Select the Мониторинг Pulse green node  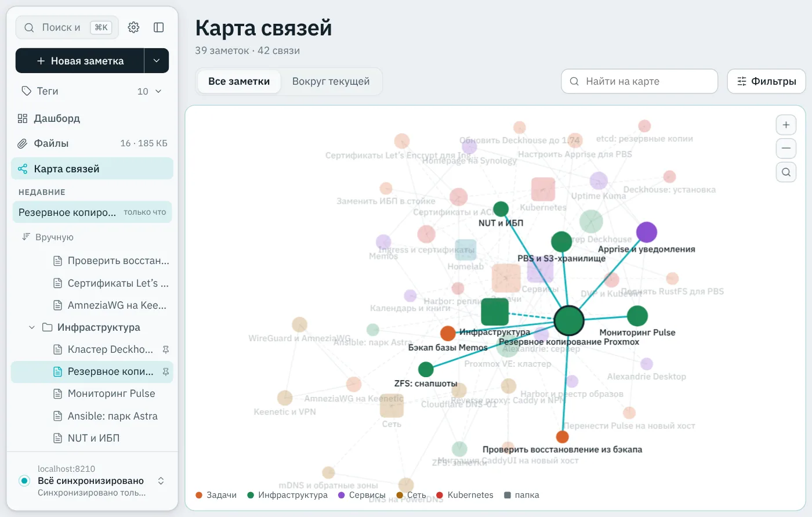637,316
